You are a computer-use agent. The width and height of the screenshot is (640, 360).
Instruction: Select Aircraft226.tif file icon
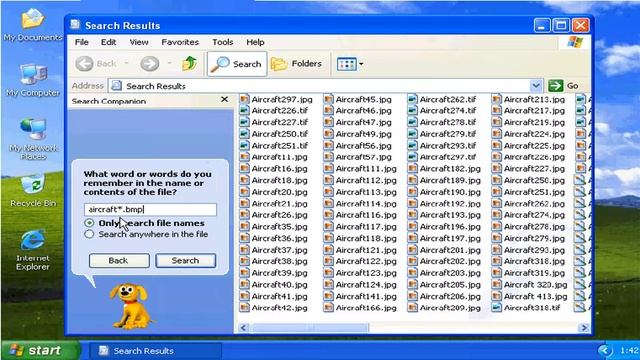(x=244, y=111)
